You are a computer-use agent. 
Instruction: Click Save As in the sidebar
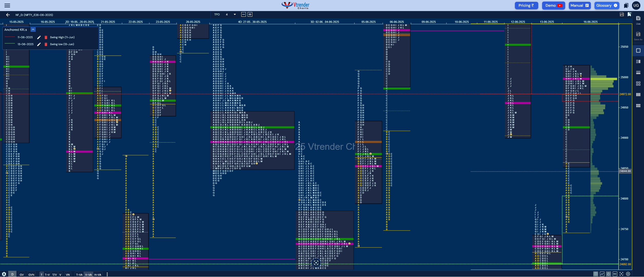click(638, 36)
